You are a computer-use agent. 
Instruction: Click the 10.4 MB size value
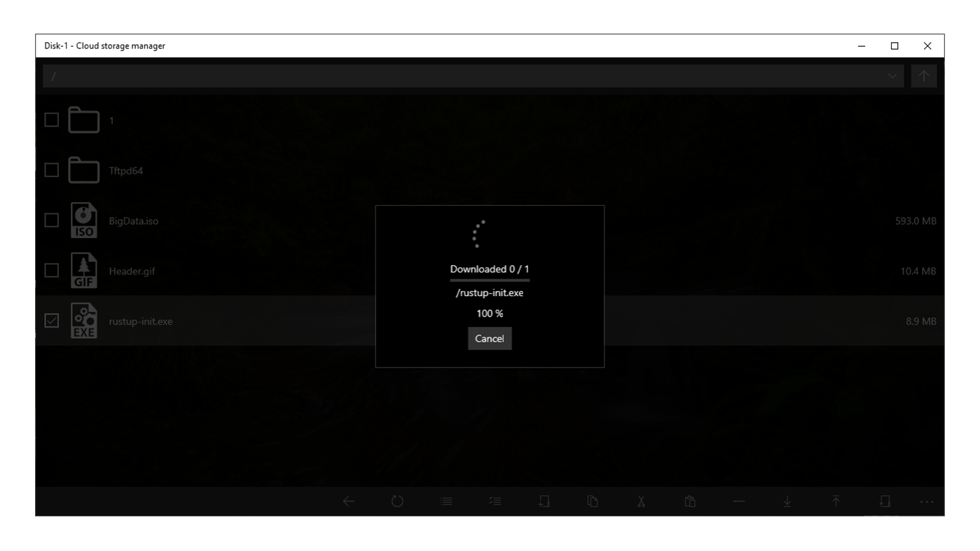pos(918,271)
